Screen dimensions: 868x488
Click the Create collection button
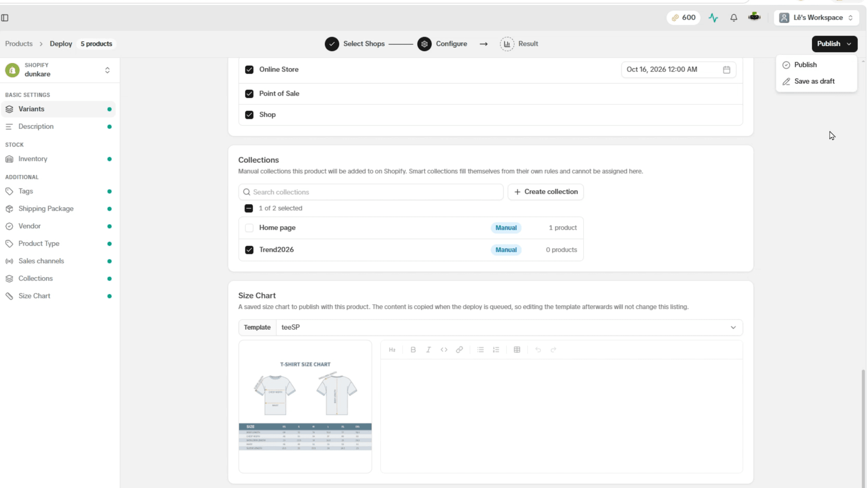(x=545, y=192)
